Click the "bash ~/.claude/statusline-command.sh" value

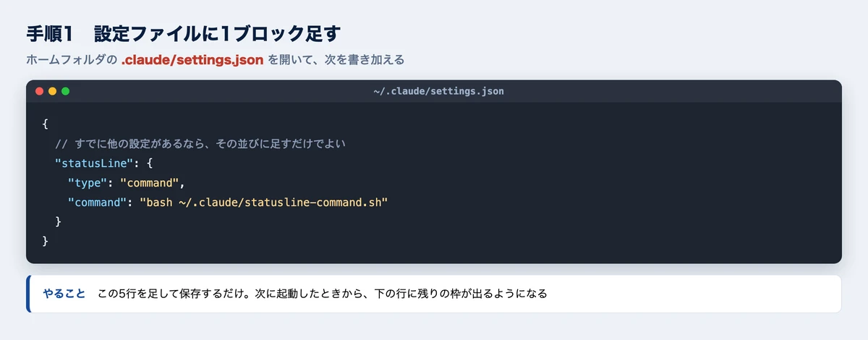[265, 203]
